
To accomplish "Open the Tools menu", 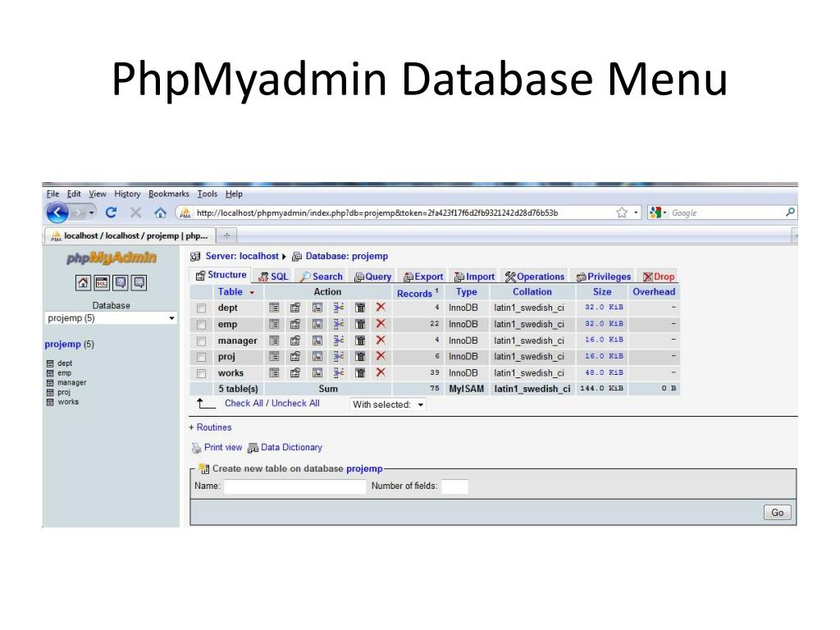I will 208,194.
